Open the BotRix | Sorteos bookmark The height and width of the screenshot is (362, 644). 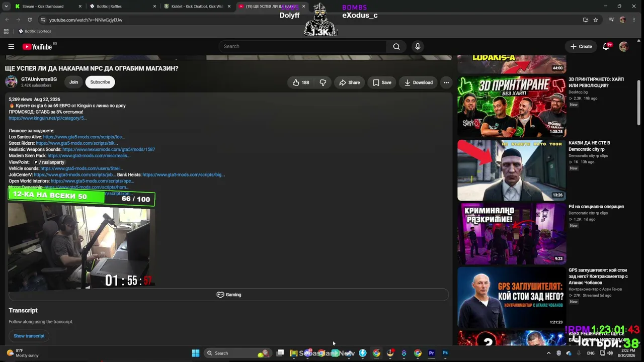tap(35, 31)
